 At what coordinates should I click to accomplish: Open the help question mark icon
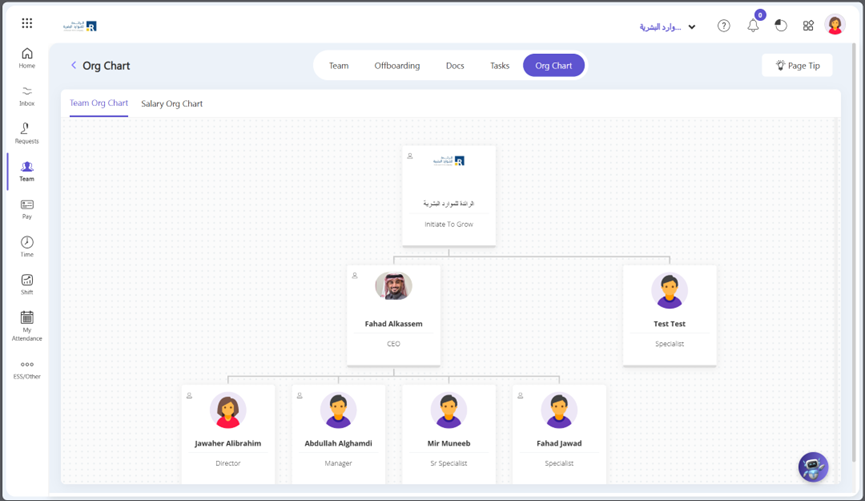[x=724, y=26]
